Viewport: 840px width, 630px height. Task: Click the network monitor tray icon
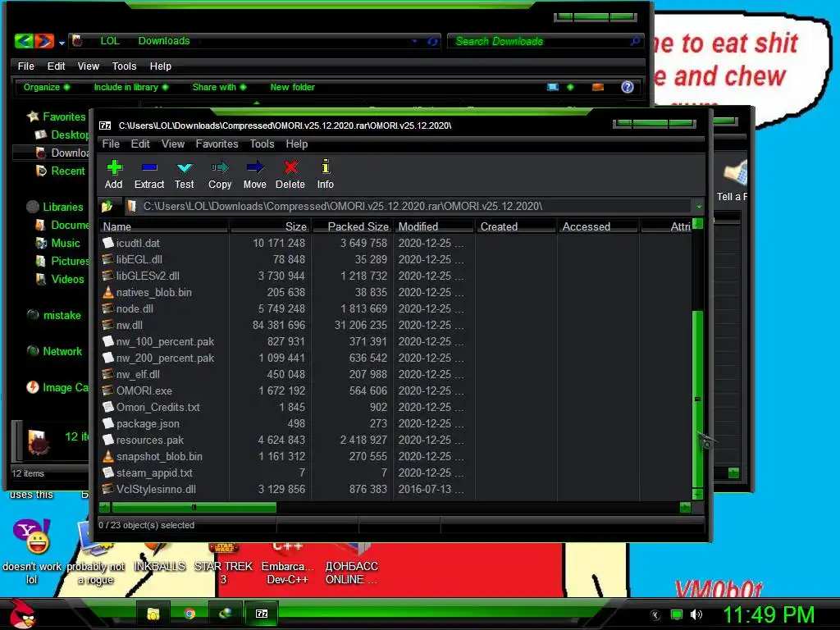tap(677, 614)
